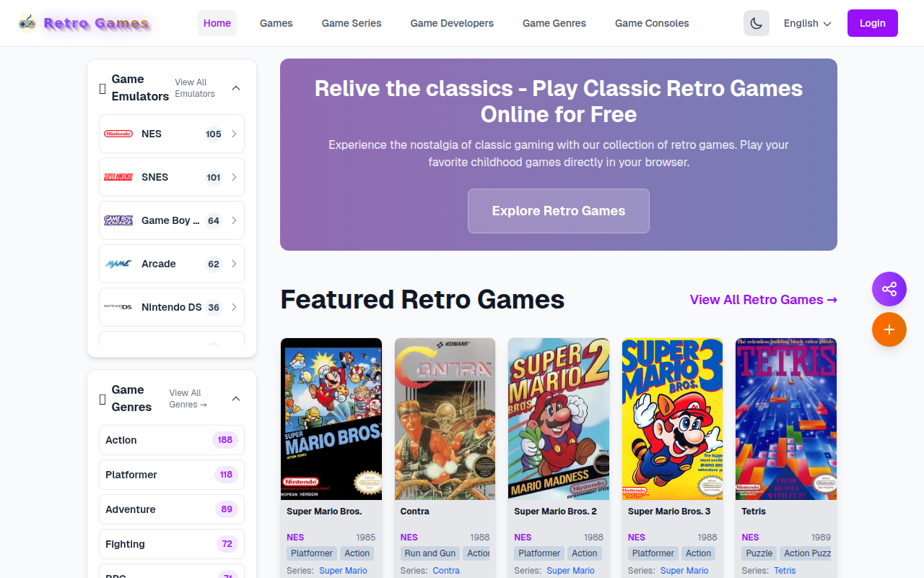924x578 pixels.
Task: Toggle dark mode with the moon icon
Action: pos(757,23)
